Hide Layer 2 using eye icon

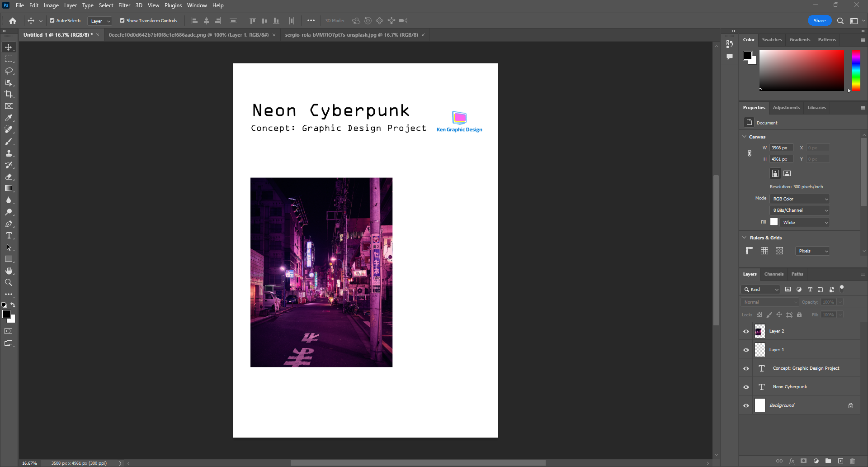[x=746, y=331]
